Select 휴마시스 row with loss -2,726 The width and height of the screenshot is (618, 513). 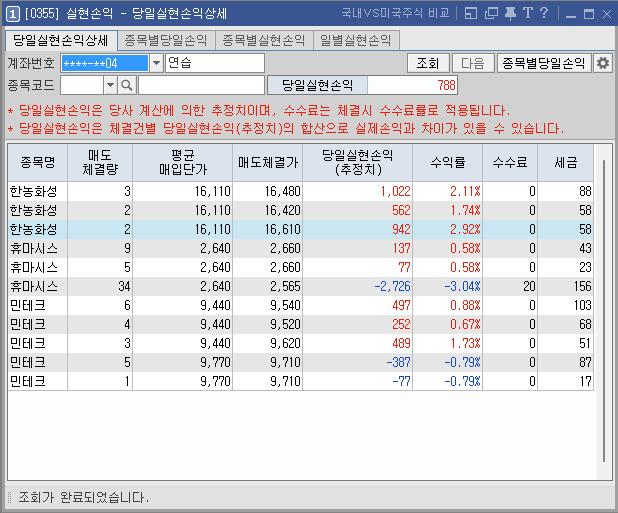tap(300, 286)
